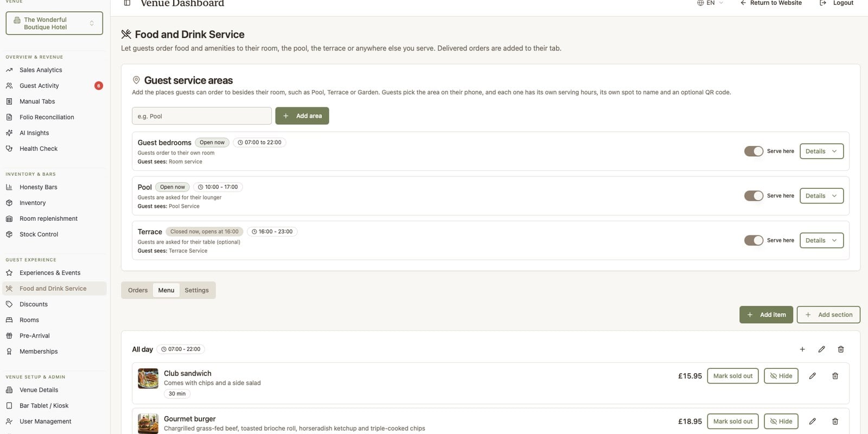Viewport: 868px width, 434px height.
Task: Click the Gourmet burger thumbnail image
Action: click(x=148, y=424)
